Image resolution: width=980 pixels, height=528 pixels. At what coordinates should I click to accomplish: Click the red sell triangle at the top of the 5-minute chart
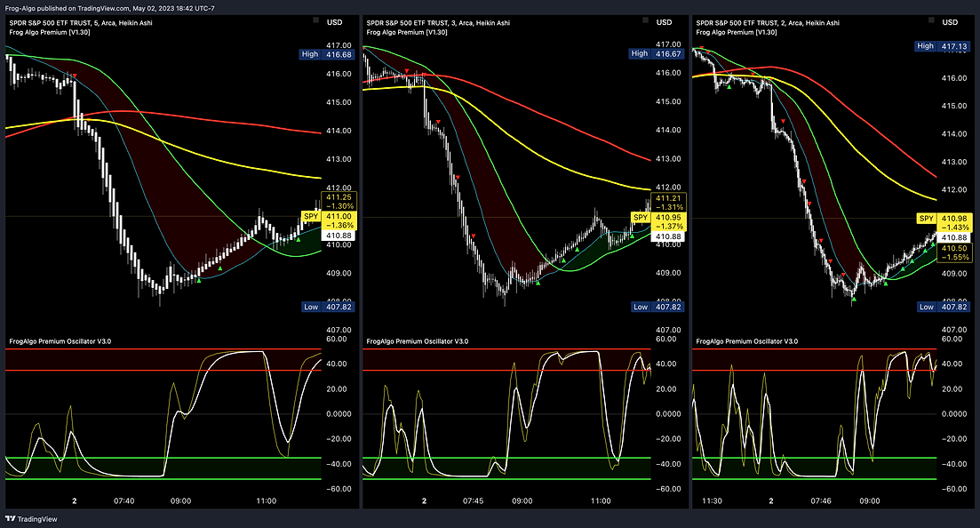[75, 76]
